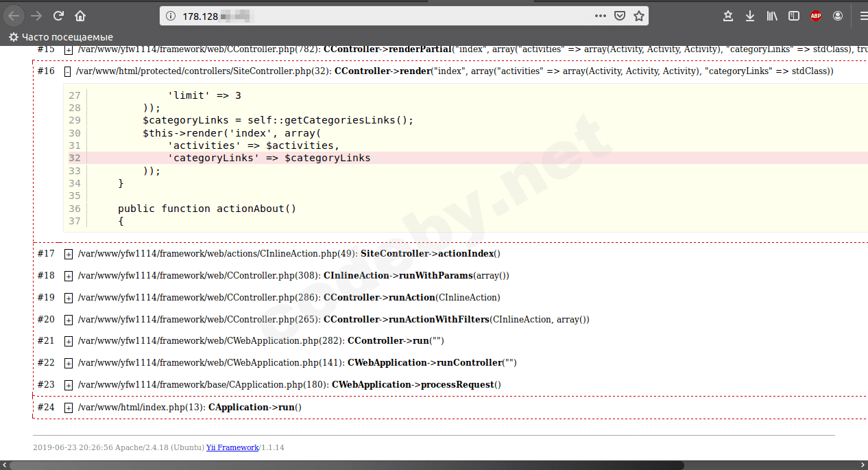Click the SiteController.php(32) trace line
This screenshot has height=470, width=868.
(x=455, y=71)
